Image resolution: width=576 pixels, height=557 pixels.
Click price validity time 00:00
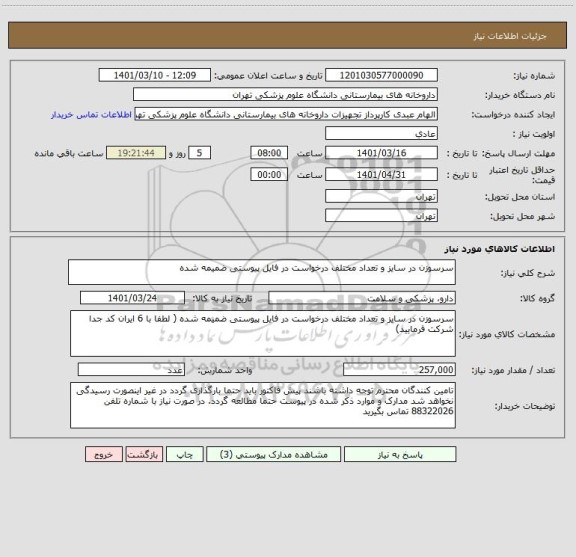click(x=269, y=175)
